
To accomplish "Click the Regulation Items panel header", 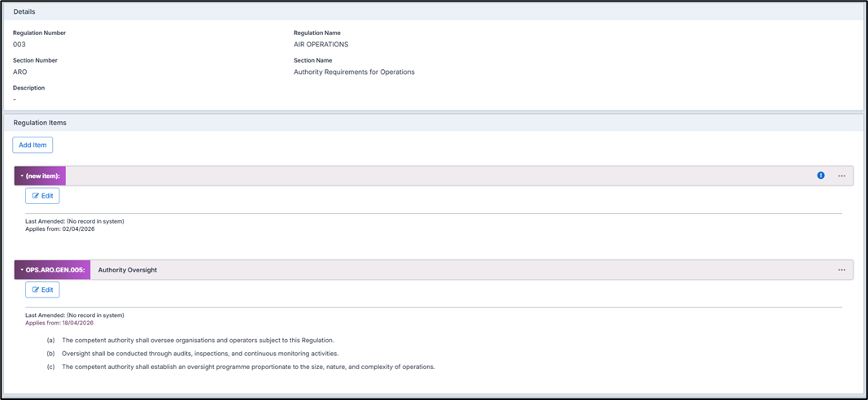I will [434, 123].
